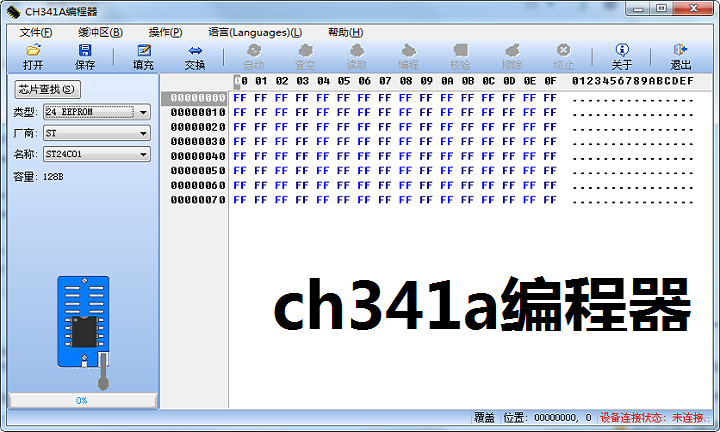Screen dimensions: 720x432
Task: Minimize the CH341A programmer window
Action: click(638, 9)
